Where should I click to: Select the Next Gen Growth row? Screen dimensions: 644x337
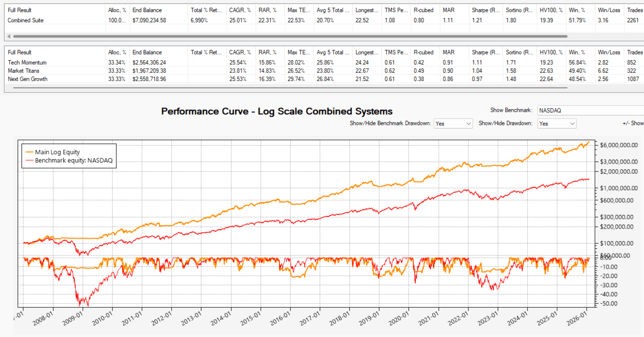tap(27, 79)
